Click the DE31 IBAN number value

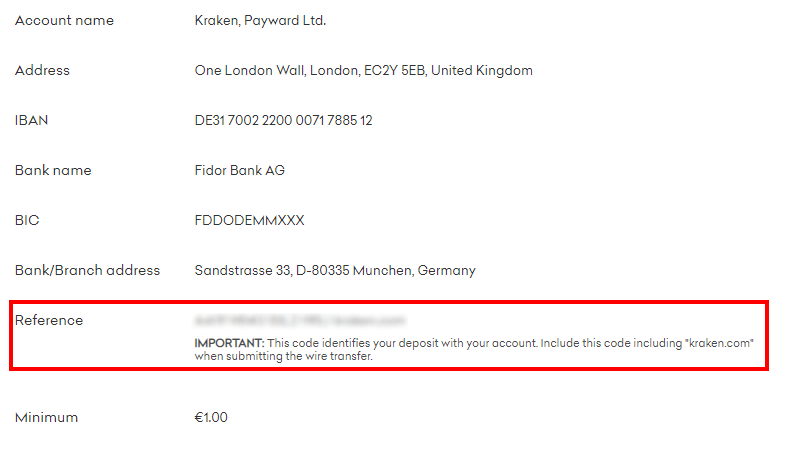(x=283, y=121)
